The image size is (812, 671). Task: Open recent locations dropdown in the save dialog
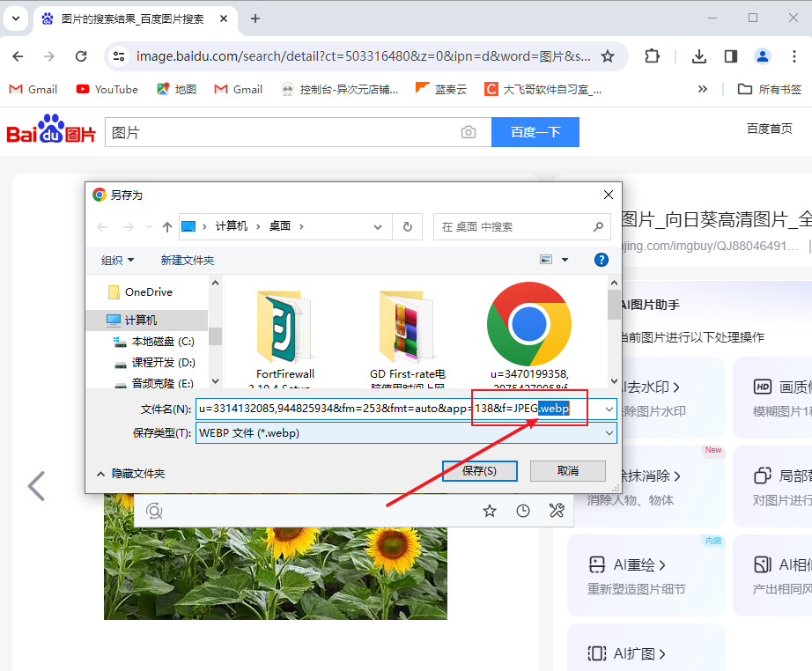coord(149,227)
